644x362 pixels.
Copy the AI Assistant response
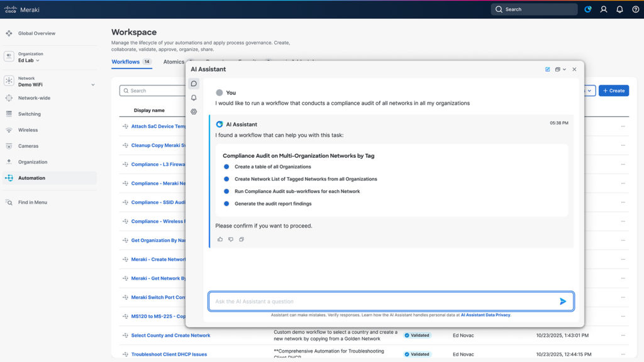[x=241, y=239]
